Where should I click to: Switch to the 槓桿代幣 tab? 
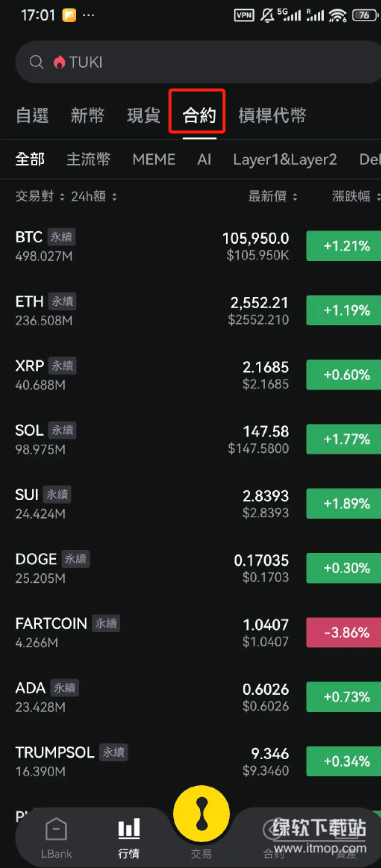272,116
